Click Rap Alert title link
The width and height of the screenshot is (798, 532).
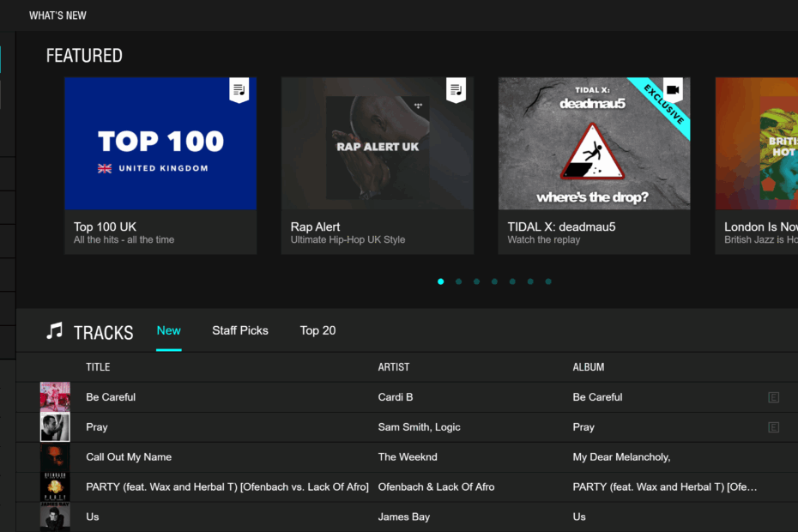point(315,227)
